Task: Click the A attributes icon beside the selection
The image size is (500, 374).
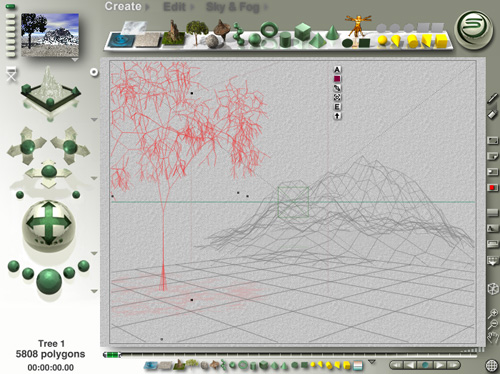Action: 337,69
